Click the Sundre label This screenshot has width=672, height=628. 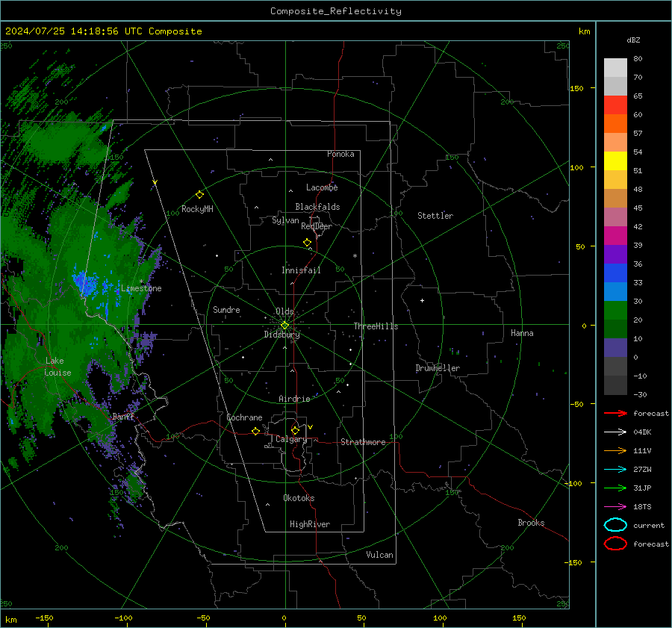point(226,309)
